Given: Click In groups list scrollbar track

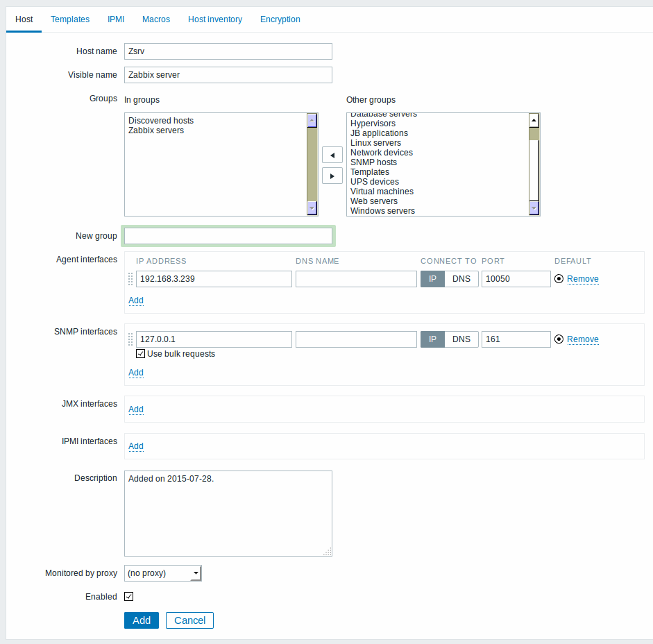Looking at the screenshot, I should pyautogui.click(x=312, y=164).
